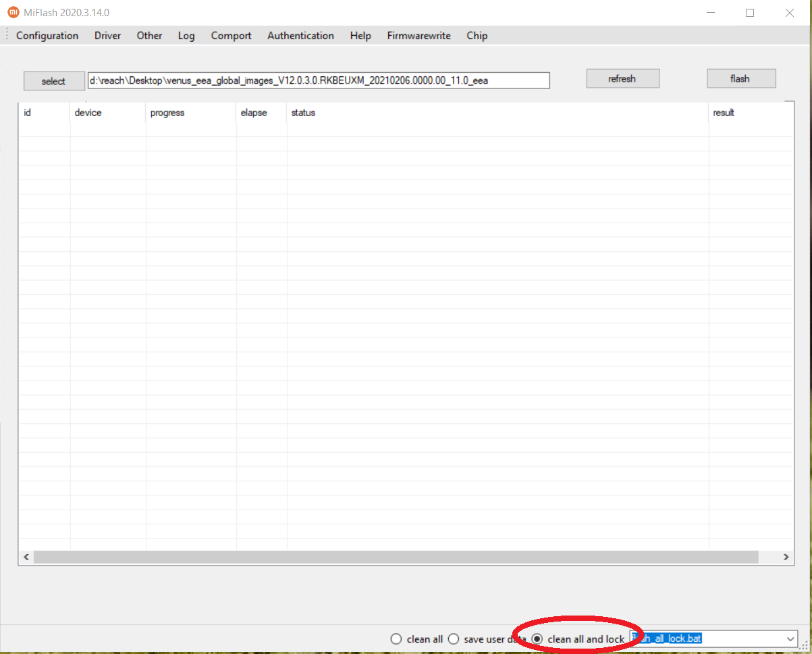This screenshot has width=812, height=654.
Task: Minimize the MiFlash window
Action: 711,12
